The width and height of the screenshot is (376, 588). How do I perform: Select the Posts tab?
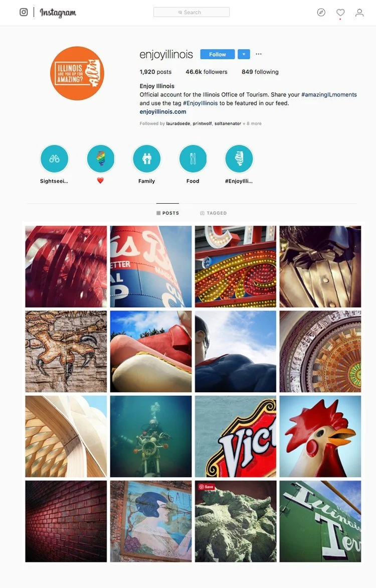[167, 213]
